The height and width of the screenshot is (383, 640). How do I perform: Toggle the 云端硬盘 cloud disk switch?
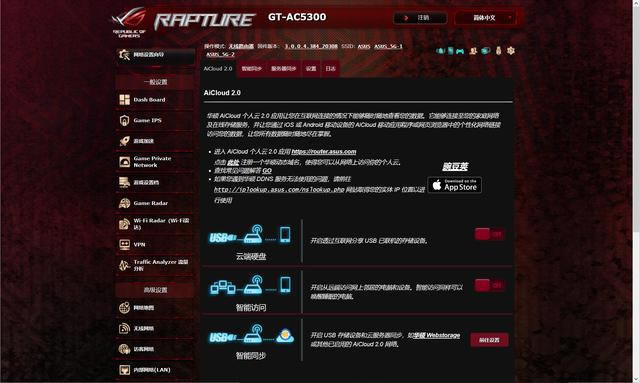click(x=489, y=234)
